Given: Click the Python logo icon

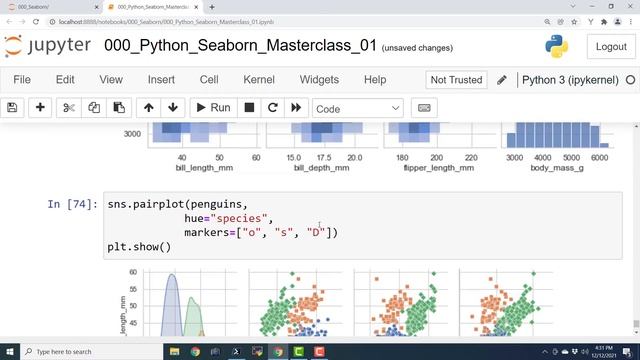Looking at the screenshot, I should 557,46.
